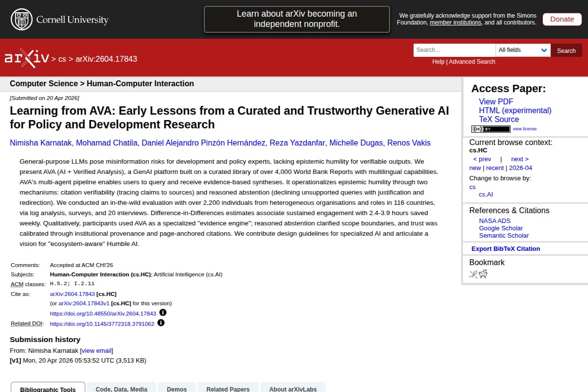Bookmark the paper on Reddit

click(x=483, y=274)
